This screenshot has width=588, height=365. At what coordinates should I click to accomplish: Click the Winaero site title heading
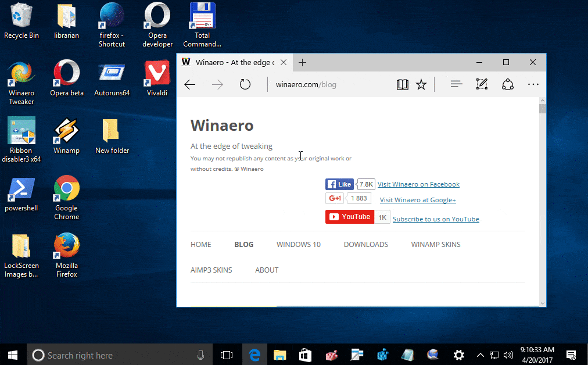point(222,126)
